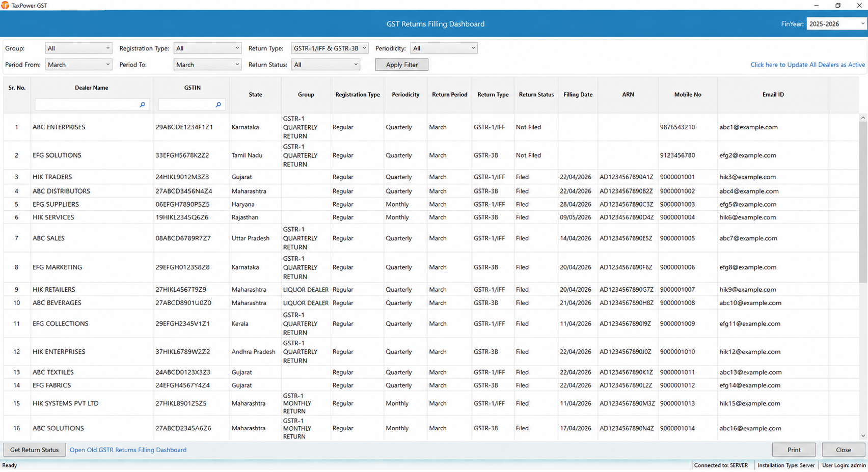The width and height of the screenshot is (868, 472).
Task: Click the scroll up arrow of the table
Action: (x=863, y=118)
